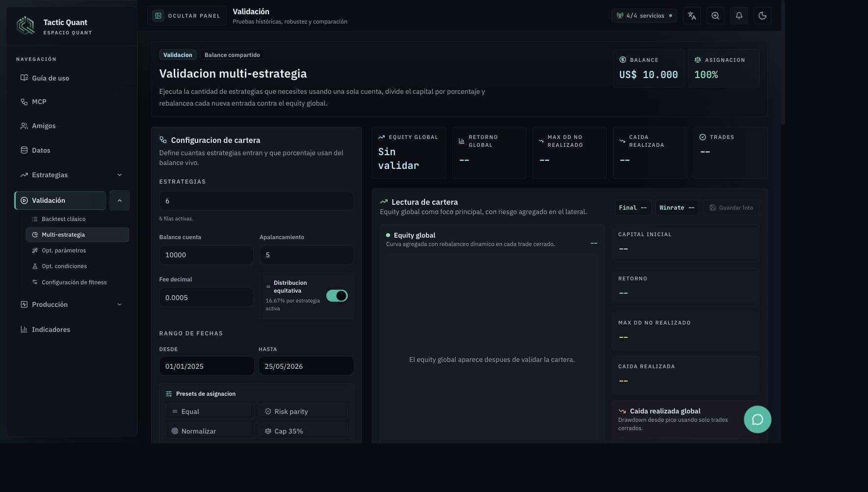Click the Caida realizada global icon

click(x=622, y=411)
